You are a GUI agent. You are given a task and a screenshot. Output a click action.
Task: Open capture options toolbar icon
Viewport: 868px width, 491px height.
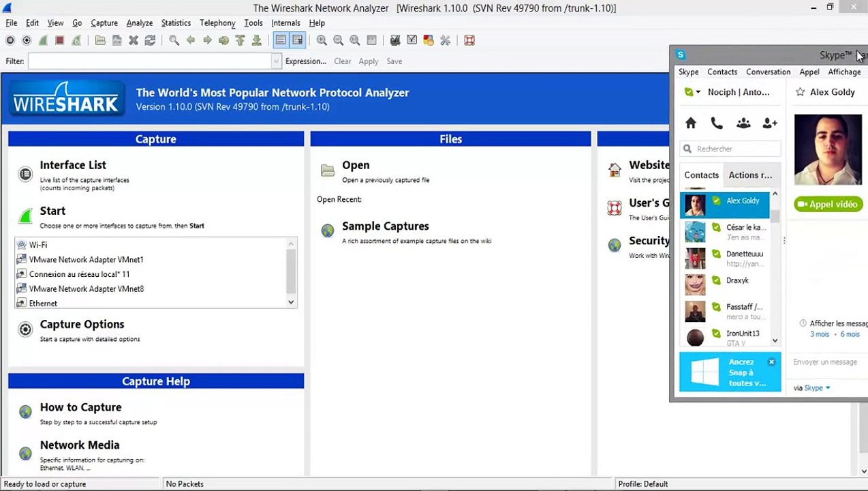pyautogui.click(x=27, y=40)
